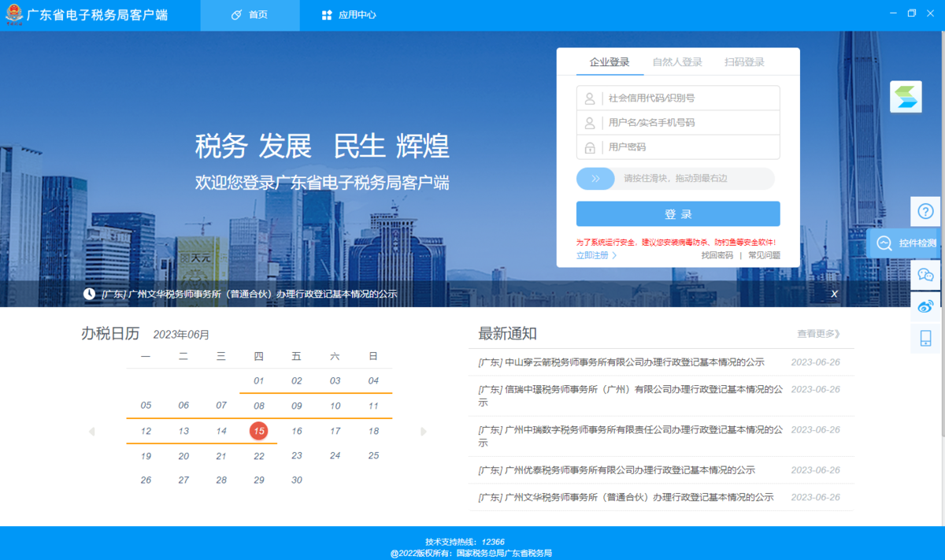Open the 首页 home tab
The image size is (945, 560).
(x=250, y=15)
